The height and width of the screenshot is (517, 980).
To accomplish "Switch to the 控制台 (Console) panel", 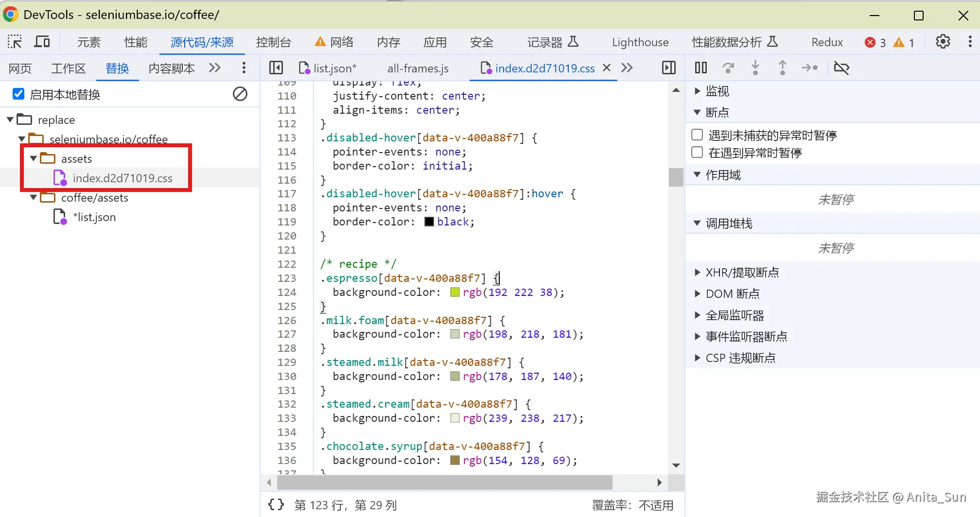I will 274,42.
